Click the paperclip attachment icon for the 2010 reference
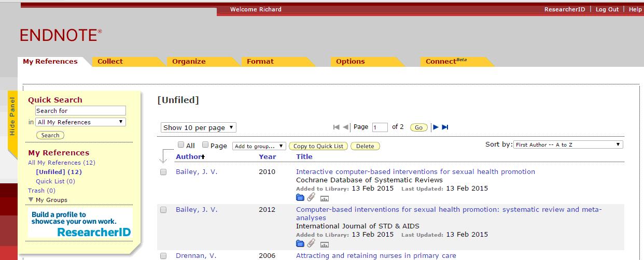Screen dimensions: 644x260 click(311, 197)
